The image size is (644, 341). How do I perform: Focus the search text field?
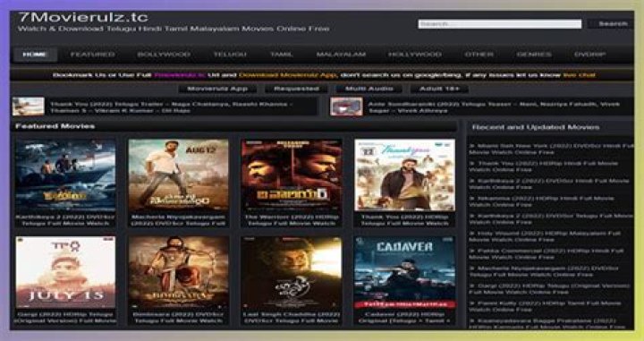click(x=500, y=24)
